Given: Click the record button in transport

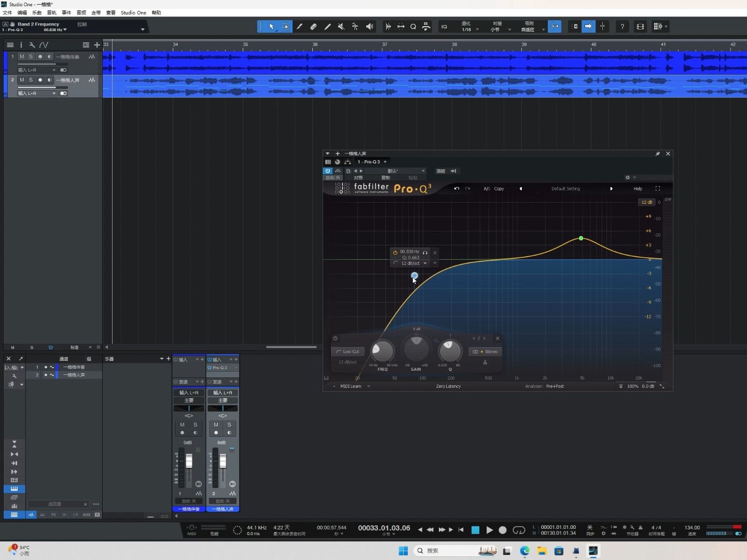Looking at the screenshot, I should pos(503,530).
